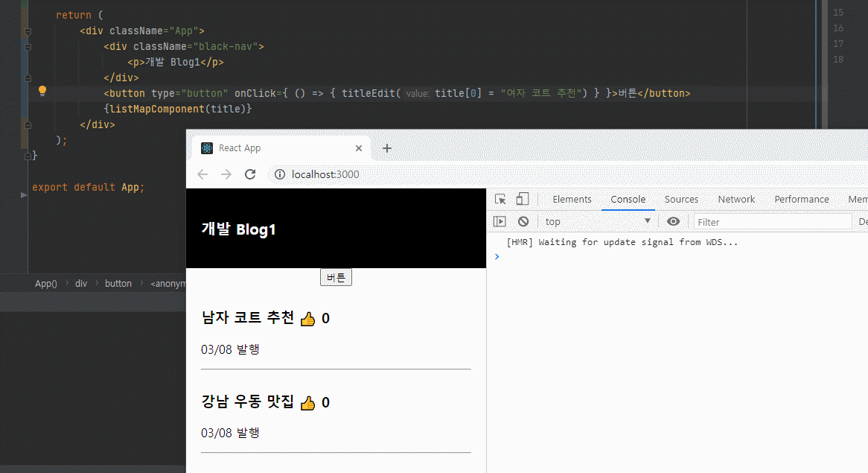Collapse the black-nav div fold marker
The height and width of the screenshot is (473, 868).
coord(28,47)
